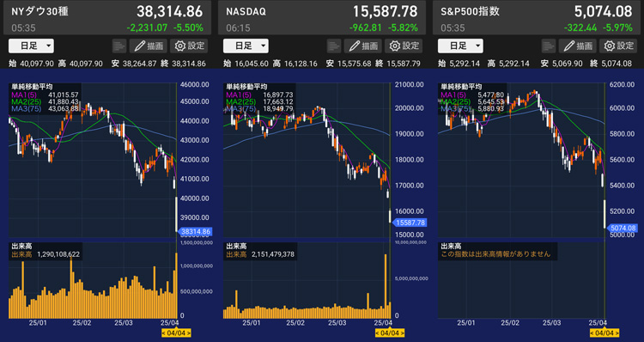Click the 04/04 date marker under S&P500 chart

(x=605, y=333)
